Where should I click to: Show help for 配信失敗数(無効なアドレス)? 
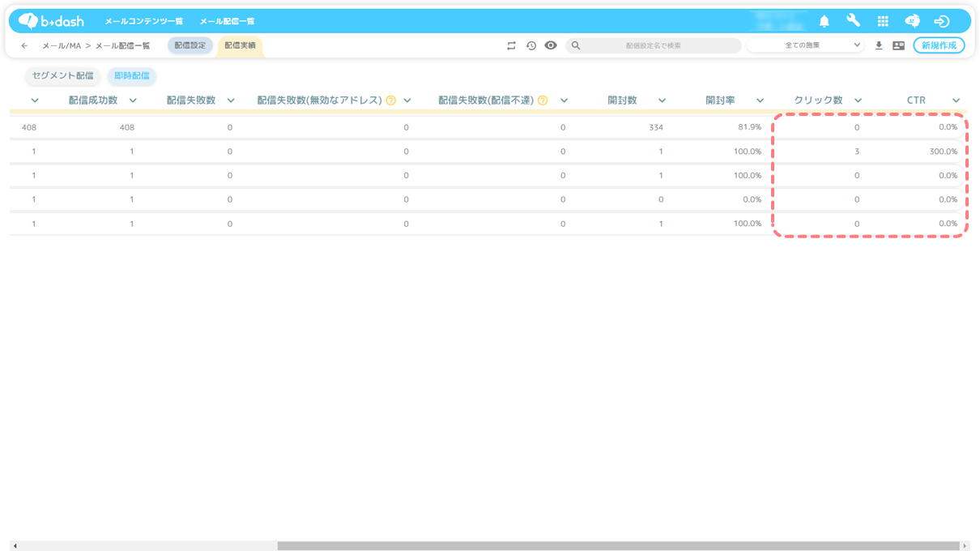[x=391, y=100]
